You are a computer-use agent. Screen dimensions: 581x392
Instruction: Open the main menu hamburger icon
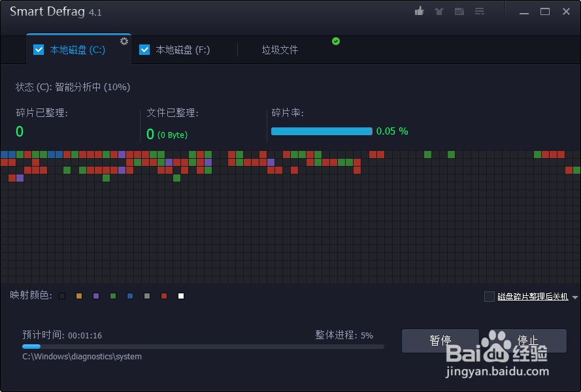pos(480,12)
